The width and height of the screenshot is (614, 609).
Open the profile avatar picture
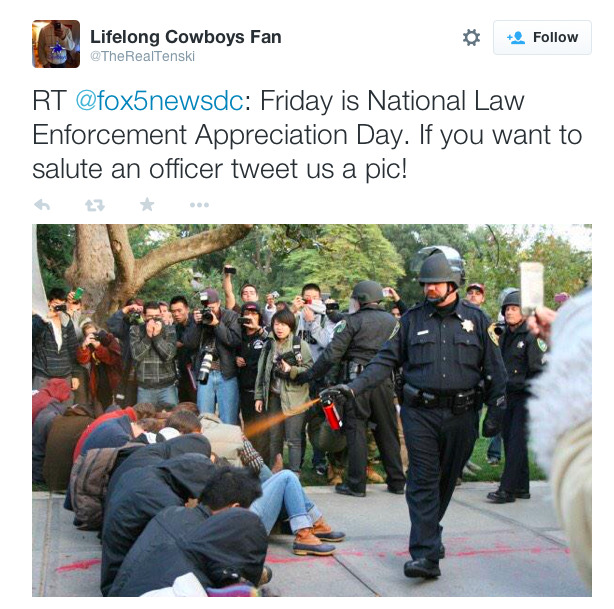[56, 44]
